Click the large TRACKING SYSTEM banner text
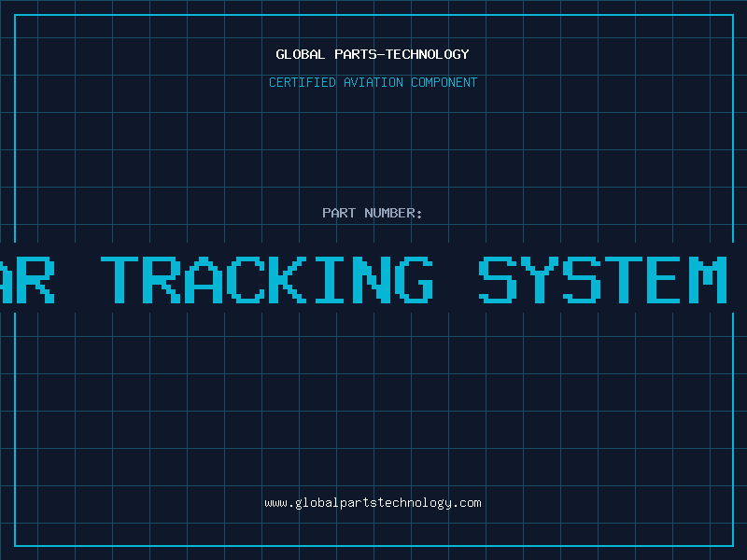 (363, 279)
